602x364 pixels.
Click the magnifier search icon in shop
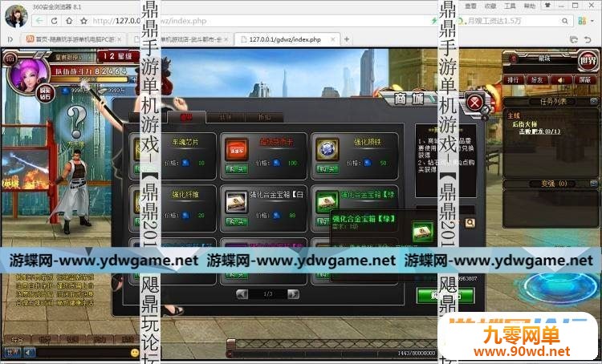click(470, 223)
